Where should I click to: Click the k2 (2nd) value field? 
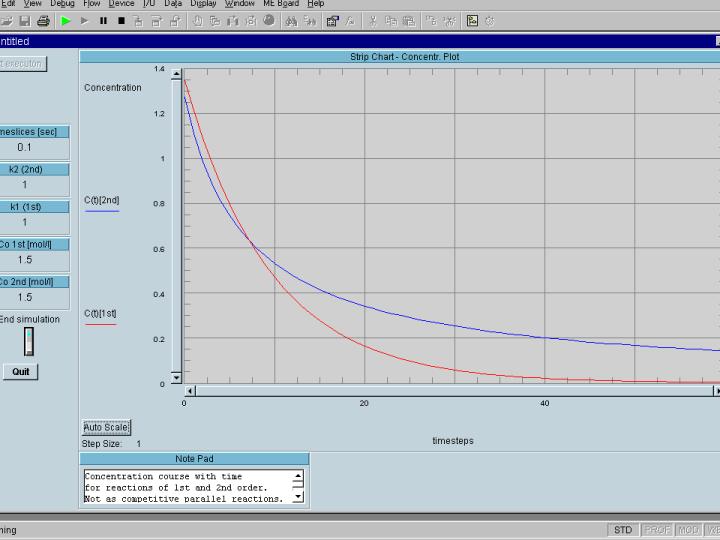tap(25, 184)
